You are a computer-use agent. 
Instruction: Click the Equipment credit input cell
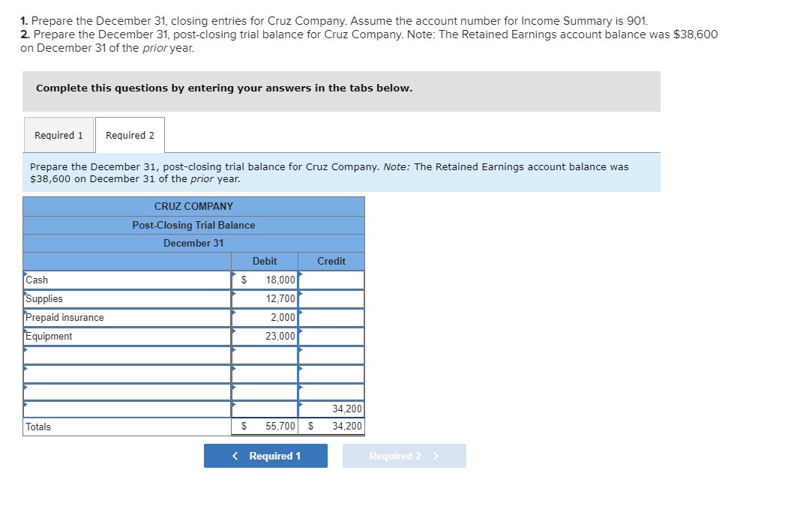331,337
